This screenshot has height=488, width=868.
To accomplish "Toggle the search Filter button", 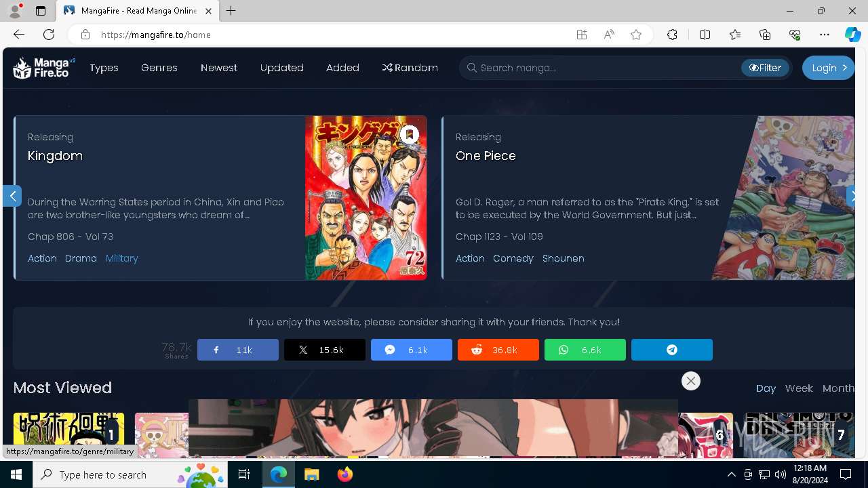I will pyautogui.click(x=765, y=68).
